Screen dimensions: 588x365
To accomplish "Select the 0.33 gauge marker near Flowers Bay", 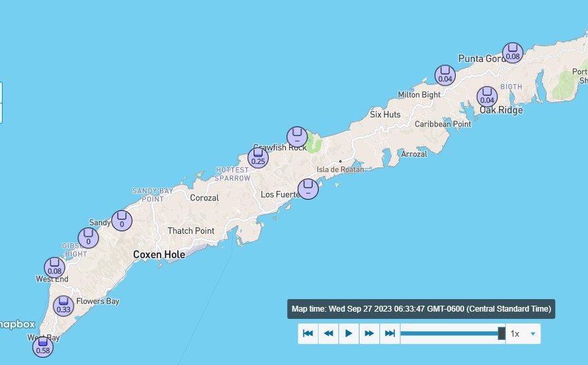I will [x=64, y=306].
